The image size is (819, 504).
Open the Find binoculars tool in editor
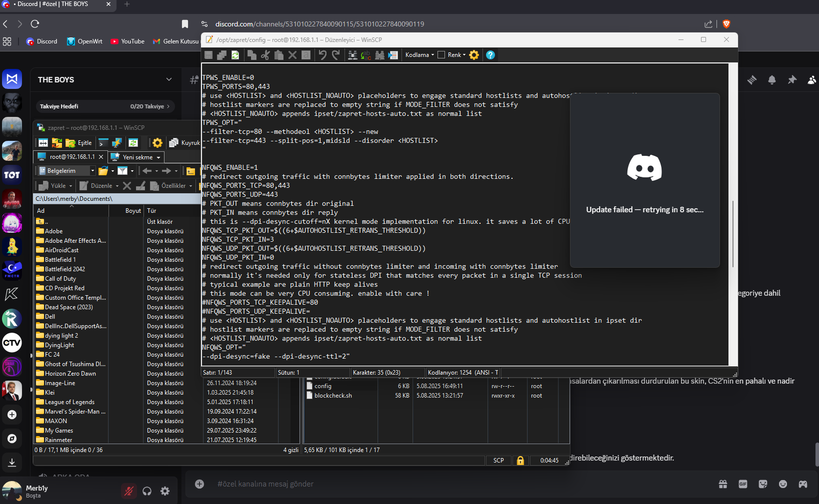click(x=352, y=55)
